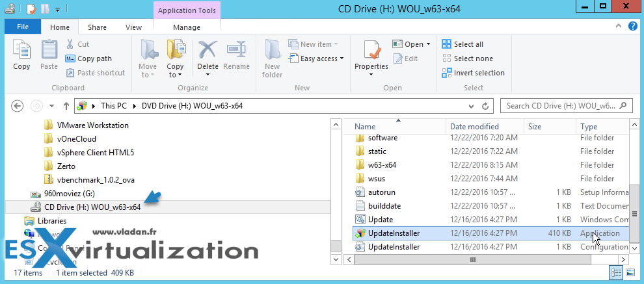Switch to Details view icon
The width and height of the screenshot is (644, 284).
tap(616, 272)
